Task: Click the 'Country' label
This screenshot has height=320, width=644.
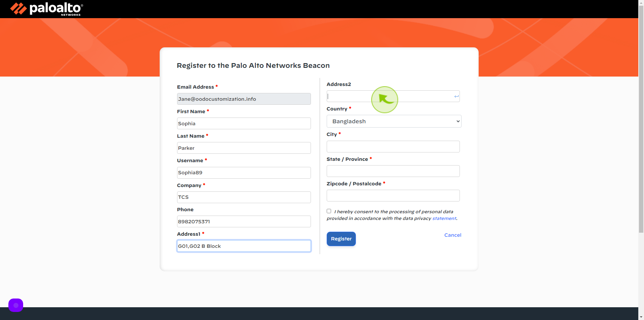Action: coord(337,109)
